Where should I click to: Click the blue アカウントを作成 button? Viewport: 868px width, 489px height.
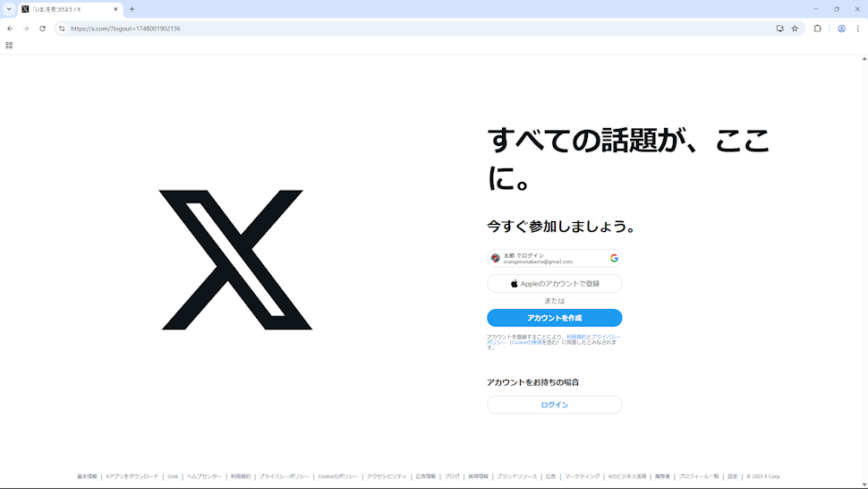554,318
